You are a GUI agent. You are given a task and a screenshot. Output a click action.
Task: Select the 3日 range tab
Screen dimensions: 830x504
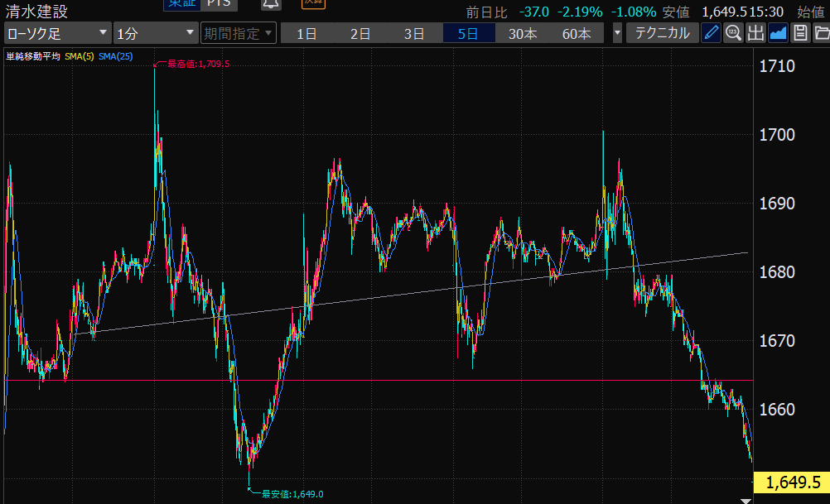tap(414, 33)
